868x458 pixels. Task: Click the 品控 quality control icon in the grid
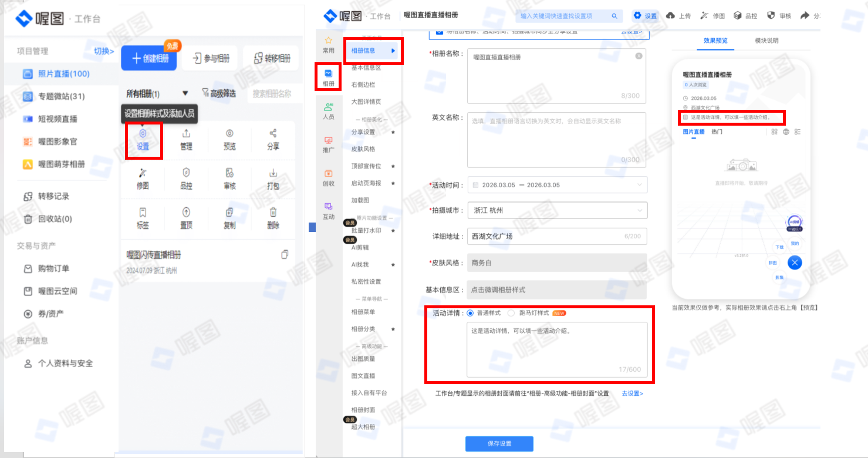[x=186, y=173]
